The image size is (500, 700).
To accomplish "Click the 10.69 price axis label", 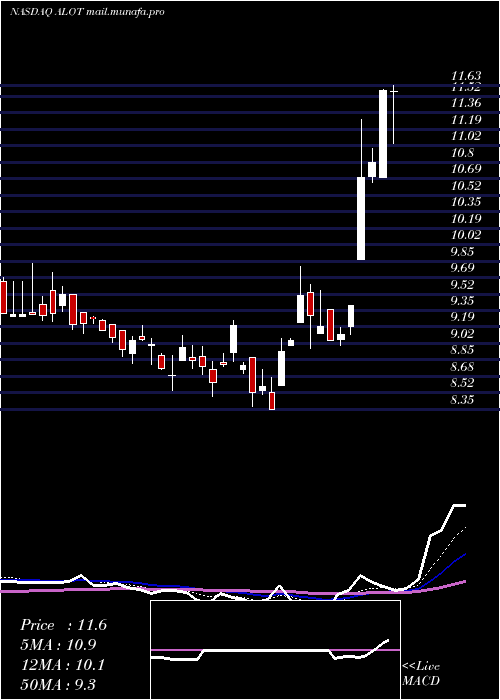I will click(466, 169).
